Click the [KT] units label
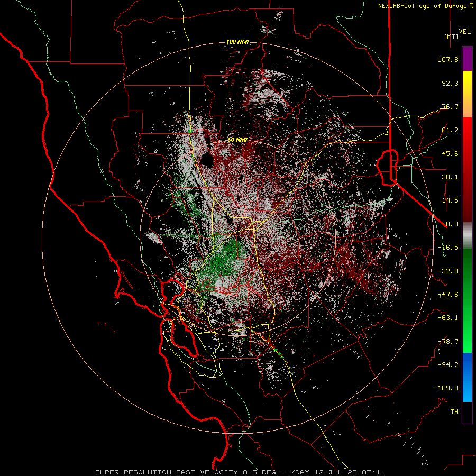Screen dimensions: 476x476 [452, 36]
